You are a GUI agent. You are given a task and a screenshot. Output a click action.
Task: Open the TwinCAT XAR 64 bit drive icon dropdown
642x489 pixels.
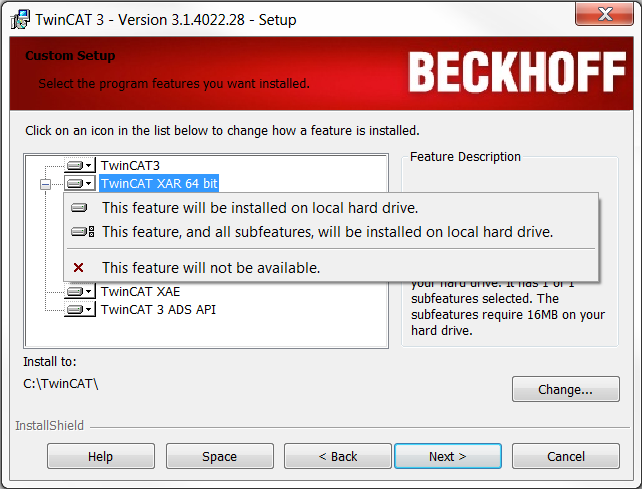coord(80,183)
